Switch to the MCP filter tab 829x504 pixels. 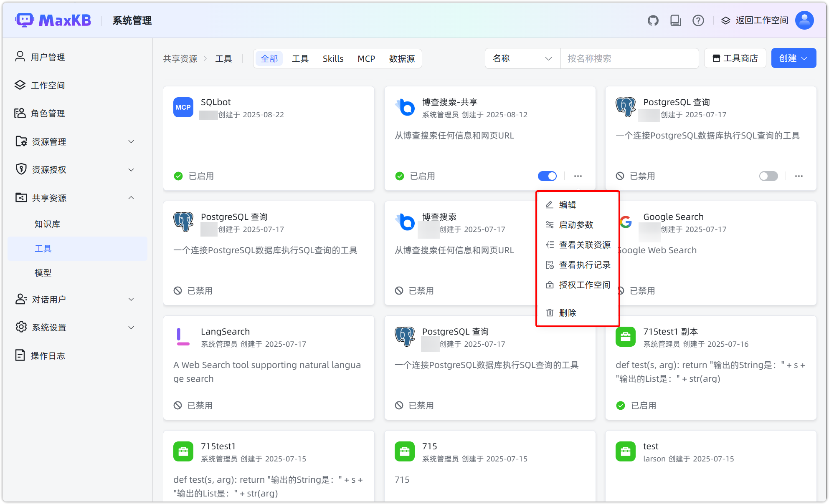(x=366, y=58)
